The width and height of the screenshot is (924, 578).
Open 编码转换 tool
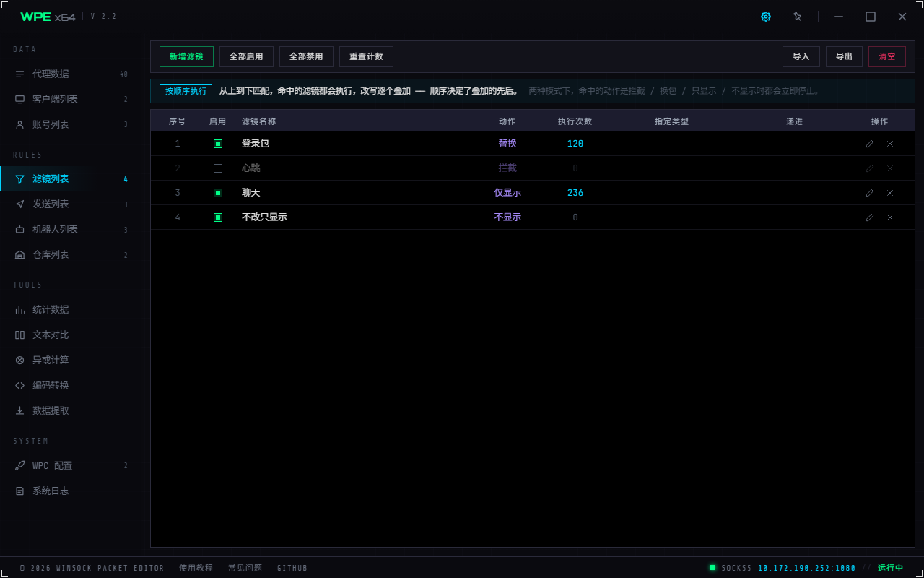point(71,385)
